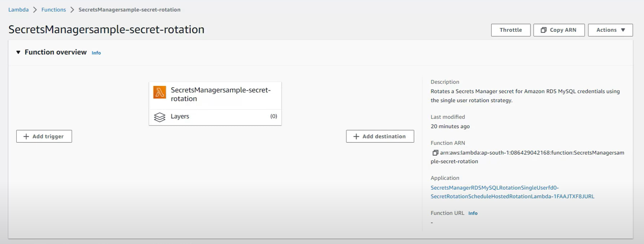Open the SecretsManagerRDSMySQLRotationSingleUser application link

pyautogui.click(x=512, y=192)
